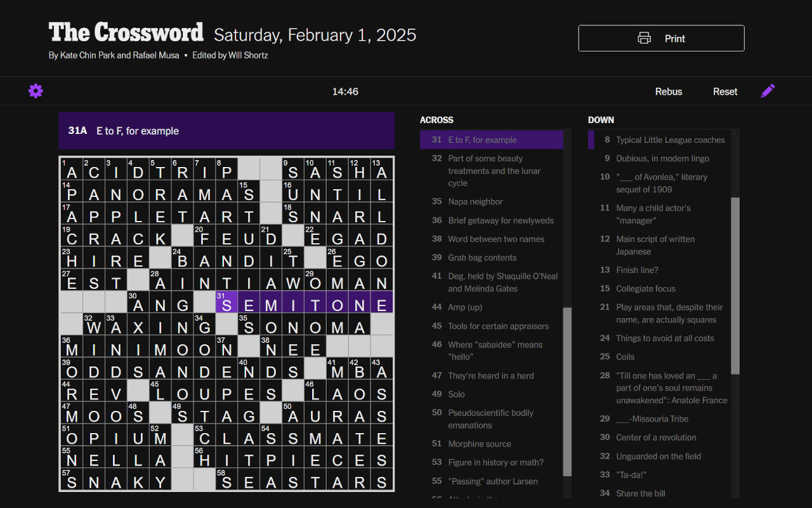
Task: Select Figure in history or math clue
Action: tap(492, 462)
